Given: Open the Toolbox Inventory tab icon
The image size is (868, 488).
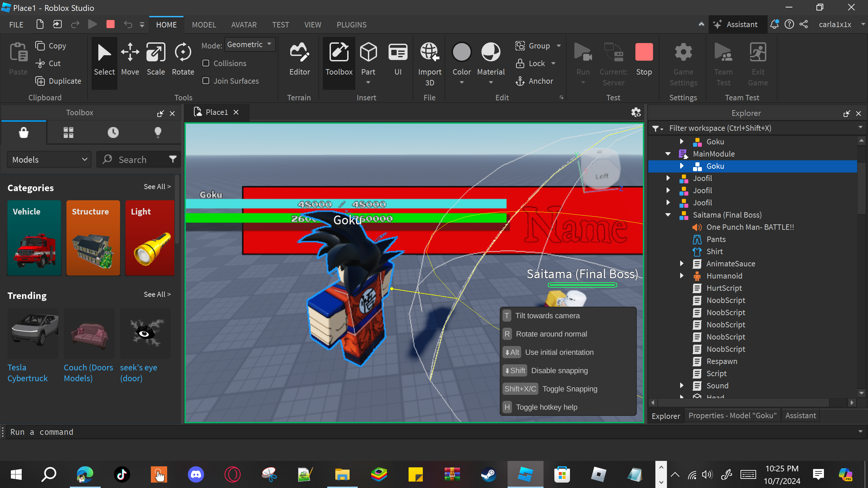Looking at the screenshot, I should [x=68, y=133].
